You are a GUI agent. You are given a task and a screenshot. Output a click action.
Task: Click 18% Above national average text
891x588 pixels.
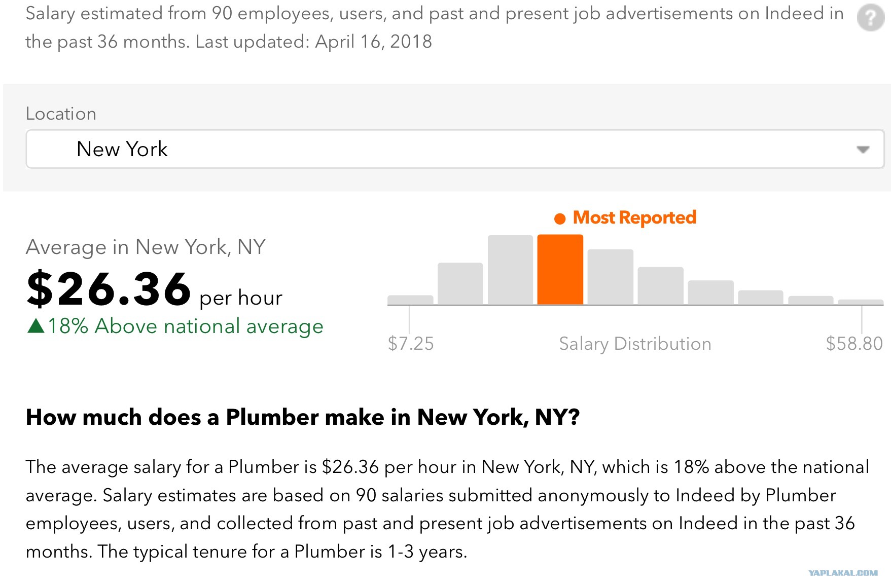tap(186, 326)
